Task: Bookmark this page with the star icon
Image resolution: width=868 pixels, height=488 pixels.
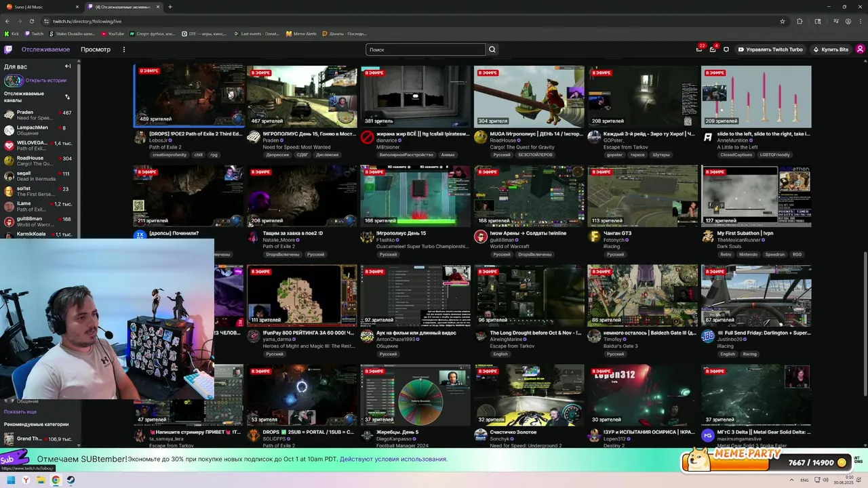Action: click(783, 22)
